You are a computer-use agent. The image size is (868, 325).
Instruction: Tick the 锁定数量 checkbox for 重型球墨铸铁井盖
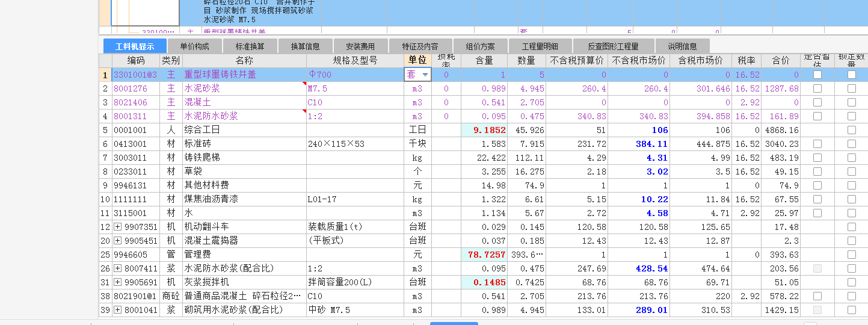tap(852, 75)
